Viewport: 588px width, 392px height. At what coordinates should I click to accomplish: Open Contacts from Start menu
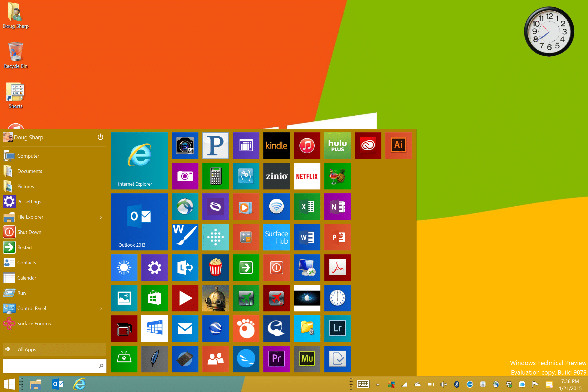pos(54,263)
